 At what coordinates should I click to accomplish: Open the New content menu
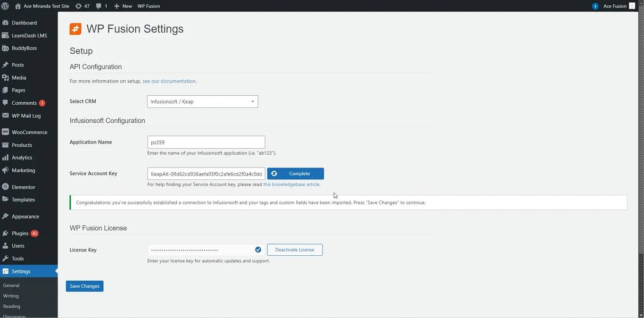(123, 6)
